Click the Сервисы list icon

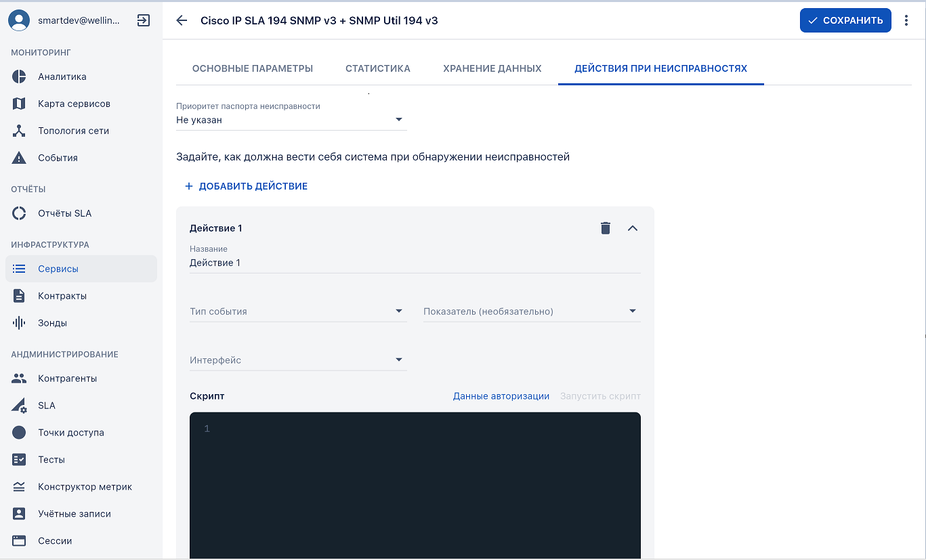click(19, 269)
